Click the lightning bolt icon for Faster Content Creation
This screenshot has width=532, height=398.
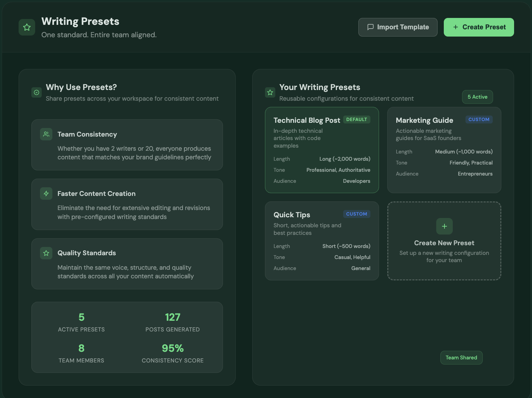tap(46, 193)
